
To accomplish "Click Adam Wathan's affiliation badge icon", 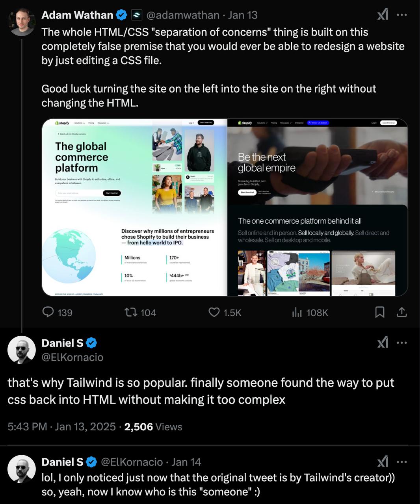I will (136, 15).
